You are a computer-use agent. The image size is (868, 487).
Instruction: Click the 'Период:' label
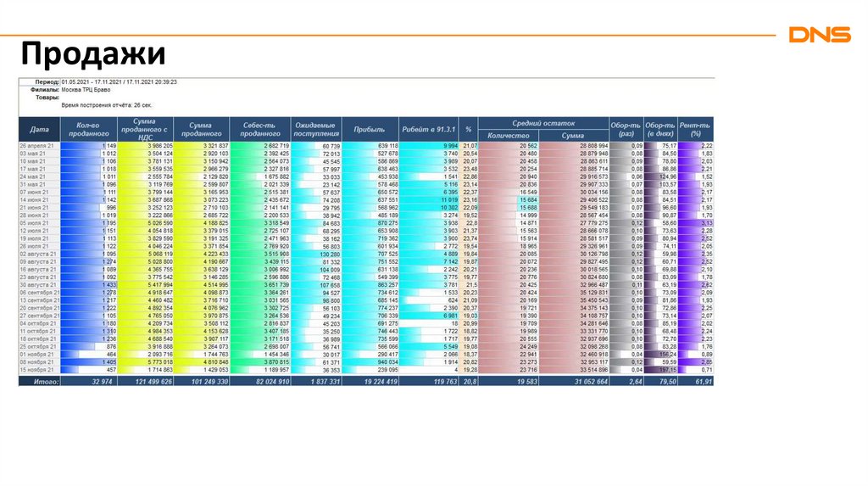click(x=47, y=82)
